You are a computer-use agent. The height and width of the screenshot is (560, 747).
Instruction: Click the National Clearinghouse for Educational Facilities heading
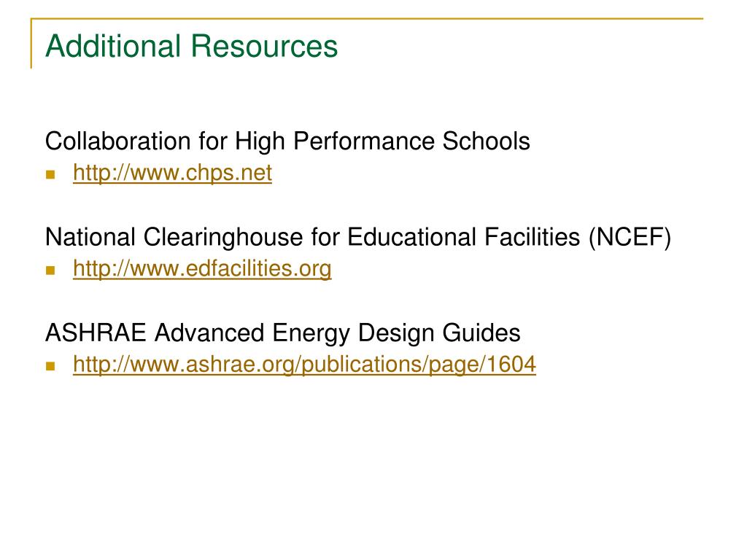(x=358, y=237)
